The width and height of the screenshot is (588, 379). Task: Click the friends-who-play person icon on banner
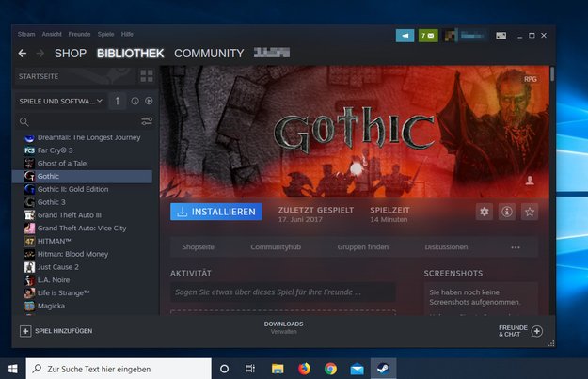(x=530, y=181)
